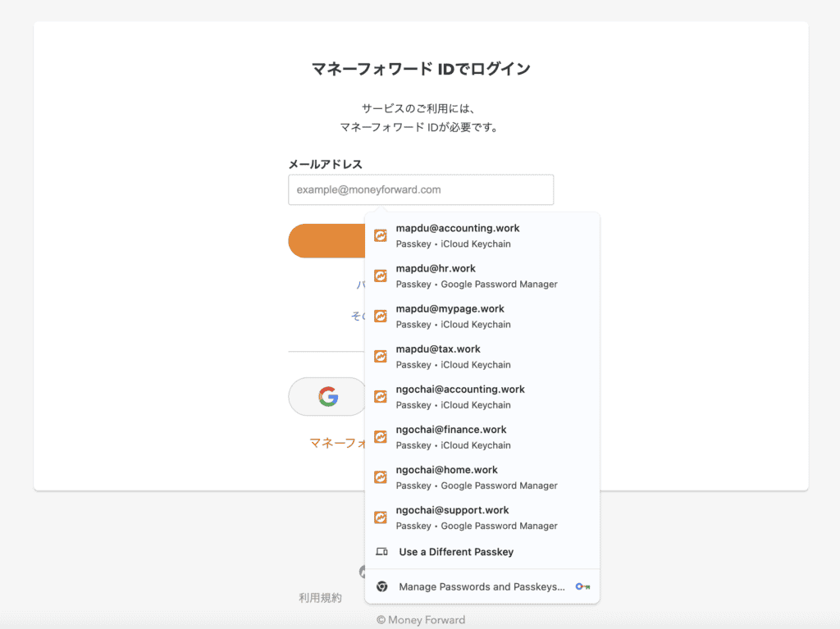Viewport: 840px width, 629px height.
Task: Sign in with the Google logo button
Action: point(327,396)
